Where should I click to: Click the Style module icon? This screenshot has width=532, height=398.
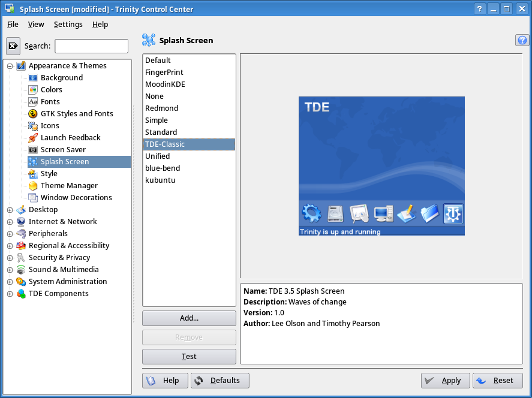(x=33, y=174)
